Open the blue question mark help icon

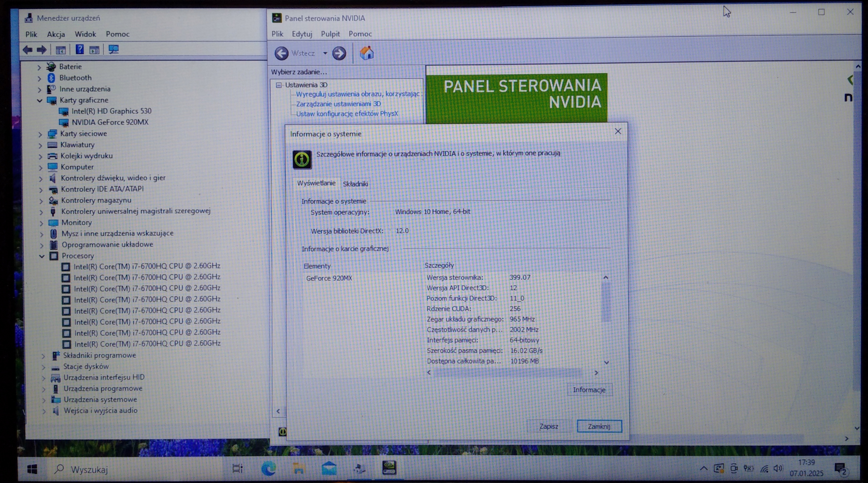click(x=80, y=50)
